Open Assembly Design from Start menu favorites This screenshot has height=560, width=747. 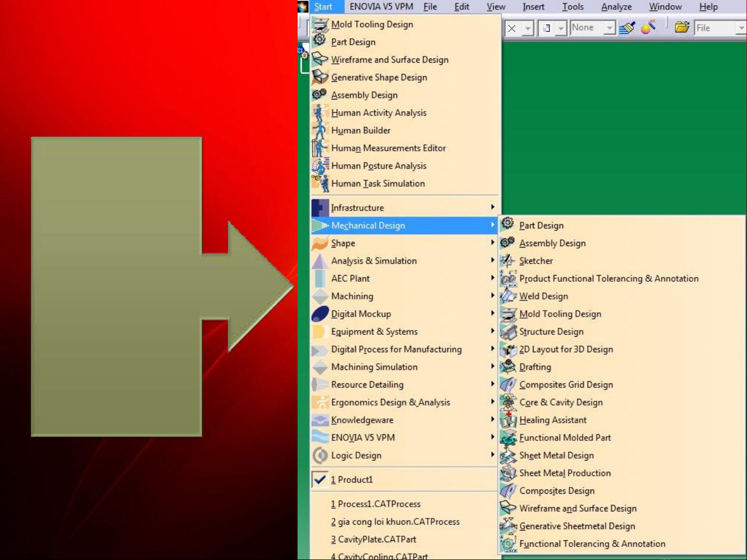pos(405,95)
